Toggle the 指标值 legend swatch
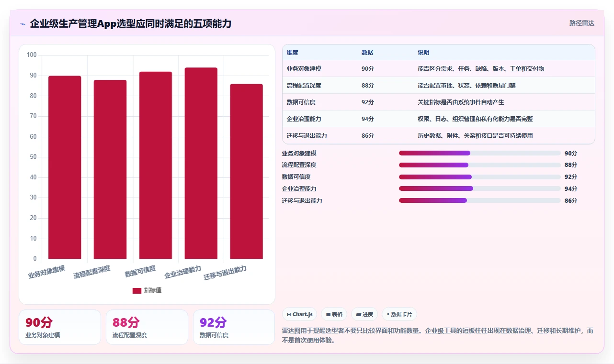614x364 pixels. [x=137, y=290]
